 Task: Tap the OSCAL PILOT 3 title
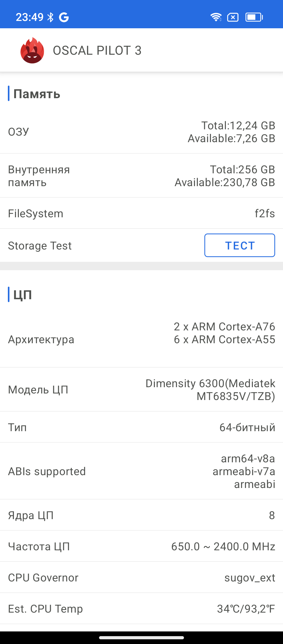tap(97, 51)
